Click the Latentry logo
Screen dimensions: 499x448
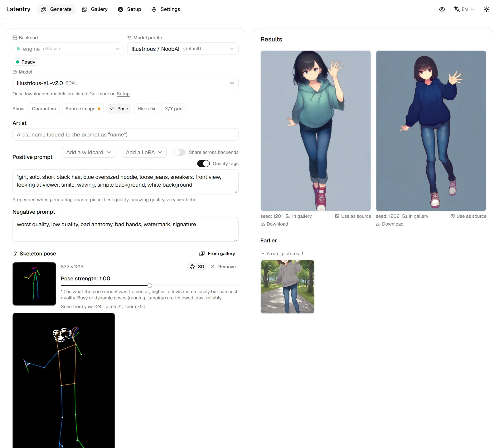[x=18, y=9]
